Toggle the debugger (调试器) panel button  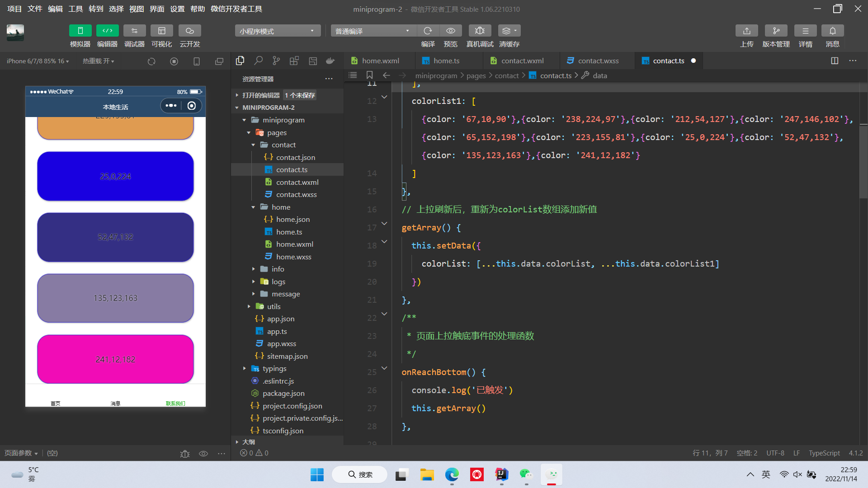[x=134, y=31]
